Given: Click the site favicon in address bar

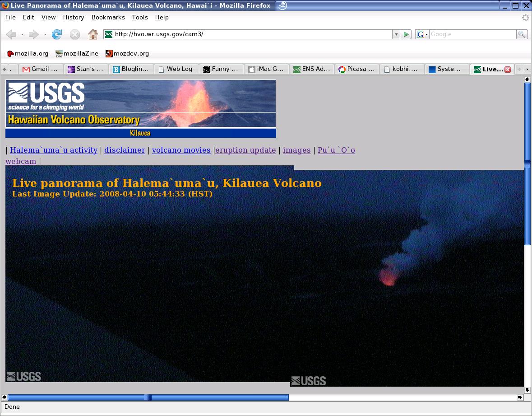Looking at the screenshot, I should (x=109, y=34).
